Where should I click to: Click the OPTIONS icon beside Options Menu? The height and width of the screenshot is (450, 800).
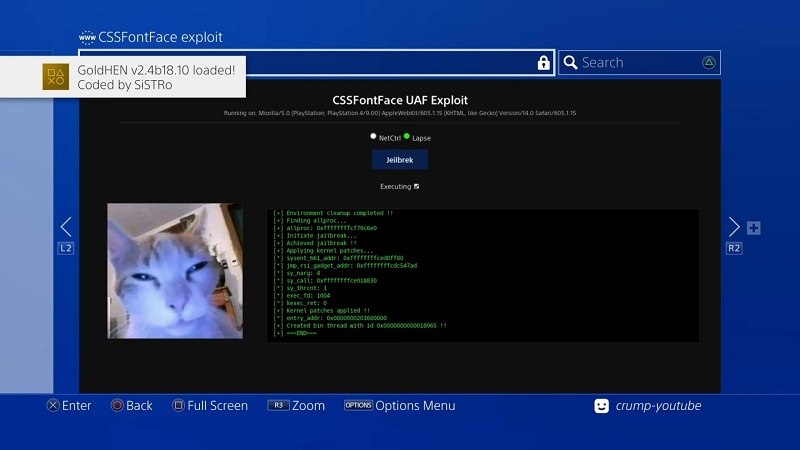358,405
